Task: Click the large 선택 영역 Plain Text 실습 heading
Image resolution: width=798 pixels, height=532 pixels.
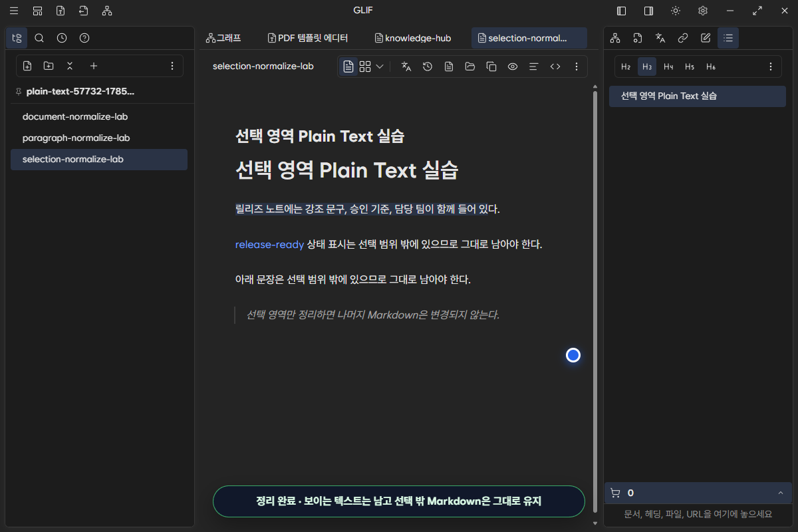Action: pyautogui.click(x=347, y=170)
